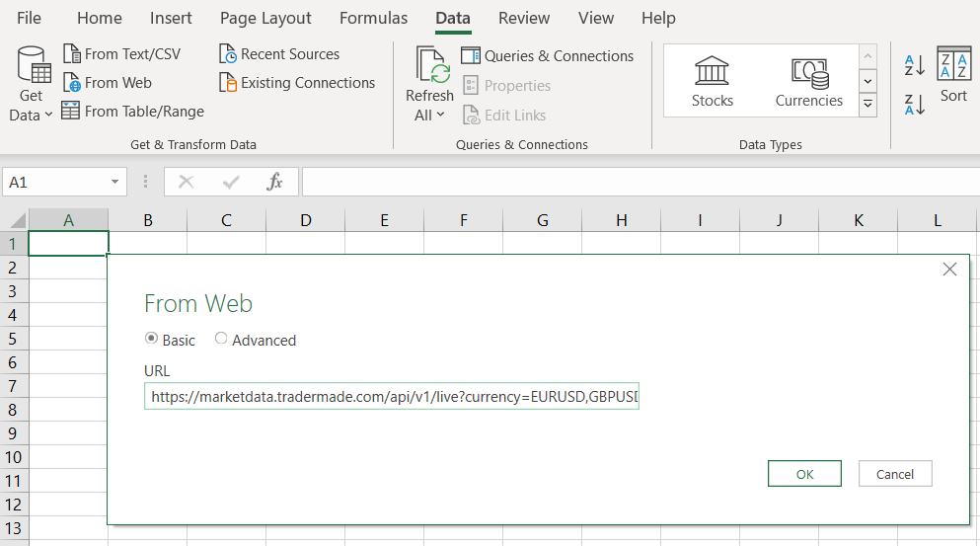Open the Formulas tab
The height and width of the screenshot is (546, 980).
coord(373,18)
